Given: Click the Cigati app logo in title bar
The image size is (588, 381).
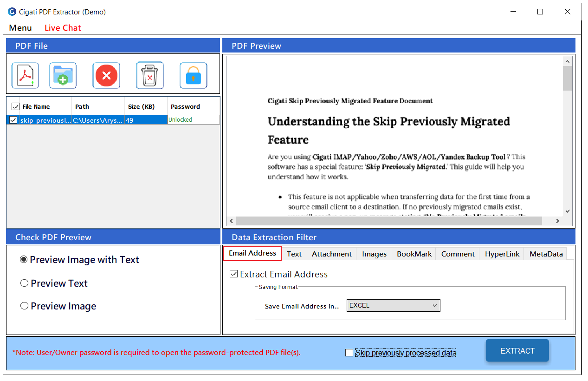Looking at the screenshot, I should tap(12, 12).
